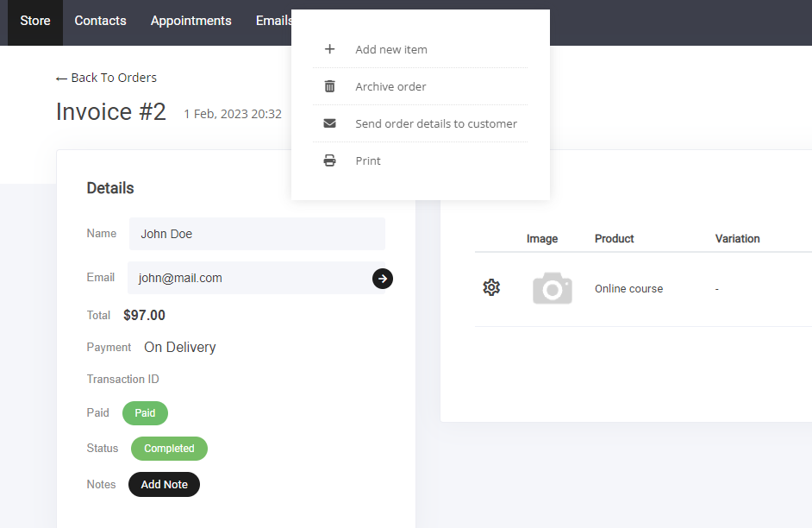812x528 pixels.
Task: Choose Print from the dropdown menu
Action: pos(368,160)
